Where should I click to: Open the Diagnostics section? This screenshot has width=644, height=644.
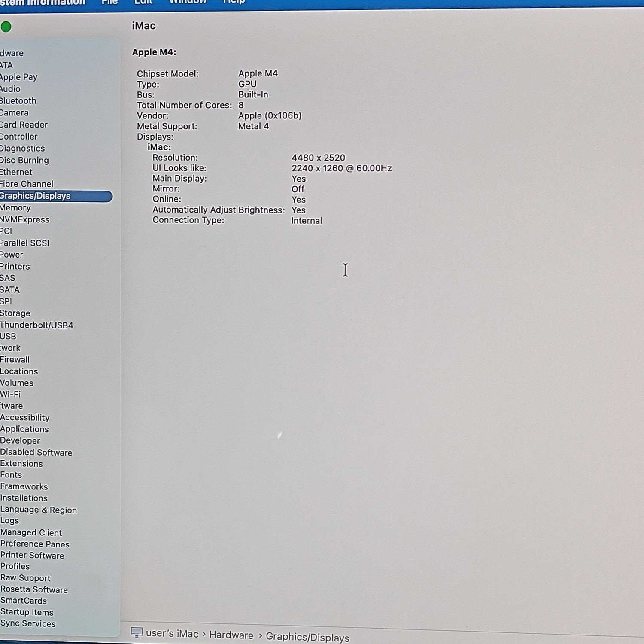(x=22, y=149)
